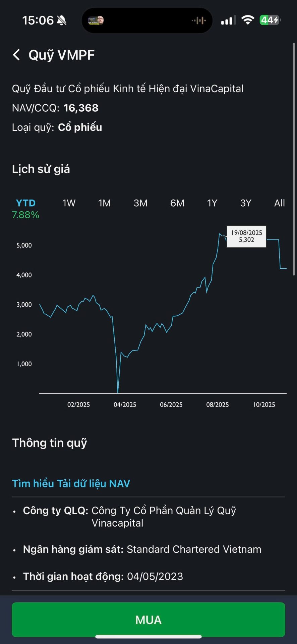
Task: Tap the 19/08/2025 chart tooltip
Action: [x=246, y=236]
